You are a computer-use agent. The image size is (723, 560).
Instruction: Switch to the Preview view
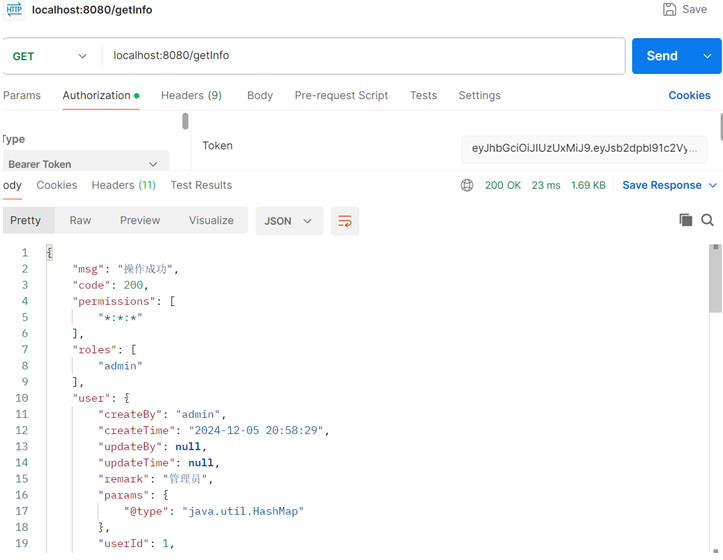pos(140,220)
